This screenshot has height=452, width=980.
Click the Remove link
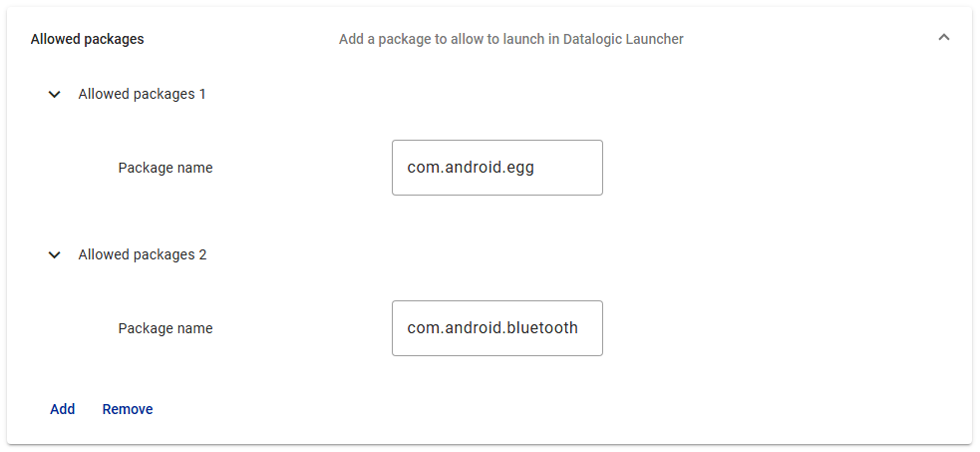coord(128,409)
